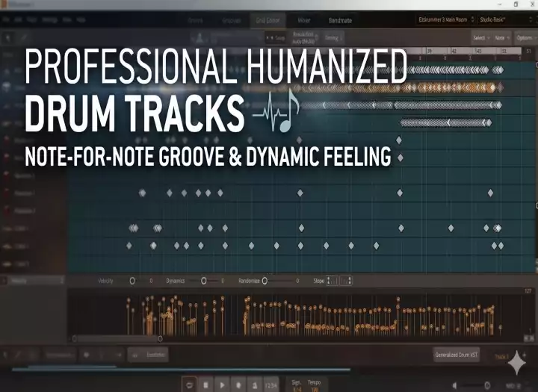
Task: Click the master volume slider knob
Action: tap(487, 386)
